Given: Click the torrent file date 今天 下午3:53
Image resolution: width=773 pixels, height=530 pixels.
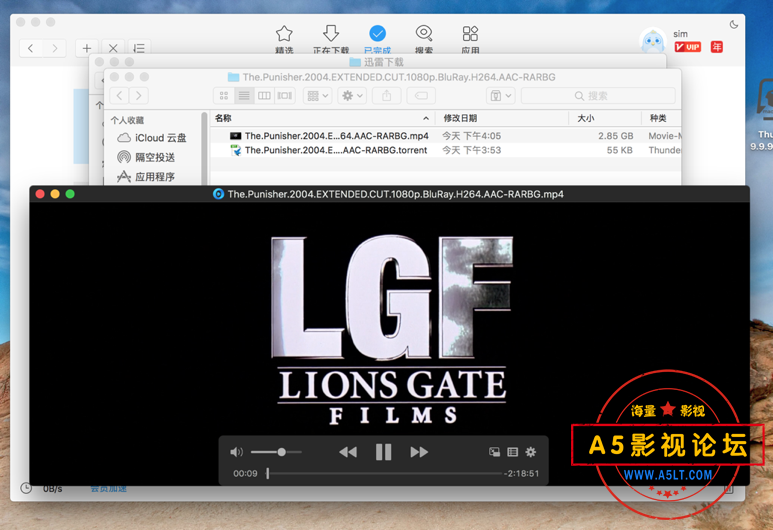Looking at the screenshot, I should 471,150.
